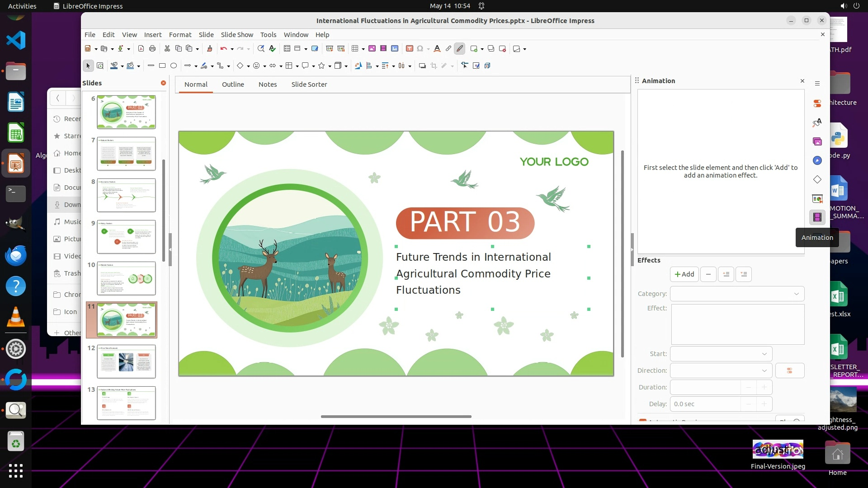Click the Remove Effect minus button
The width and height of the screenshot is (868, 488).
point(708,274)
